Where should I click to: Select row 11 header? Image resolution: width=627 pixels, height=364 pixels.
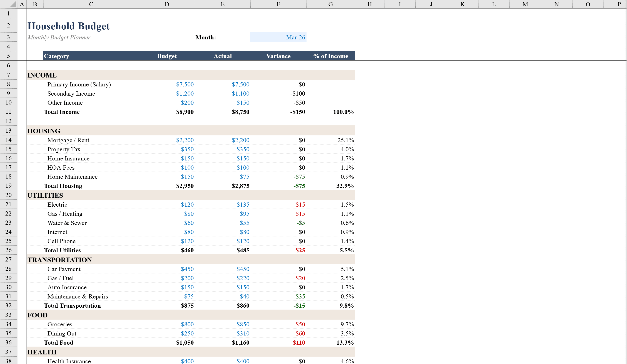[x=8, y=112]
